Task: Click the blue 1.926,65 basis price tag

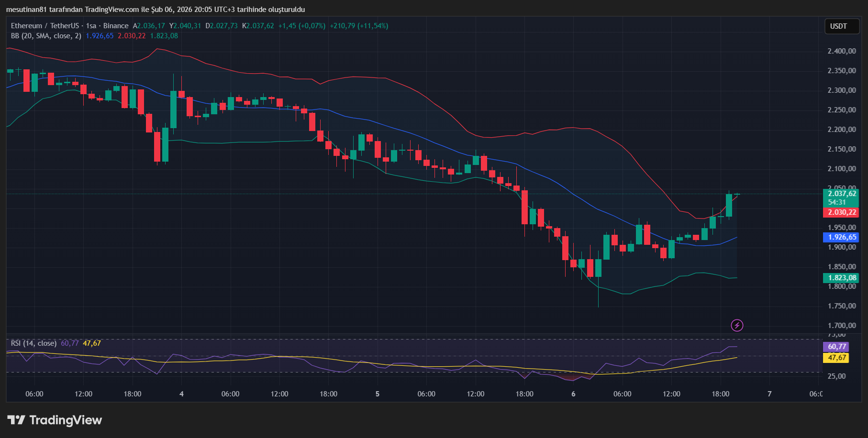Action: 842,237
